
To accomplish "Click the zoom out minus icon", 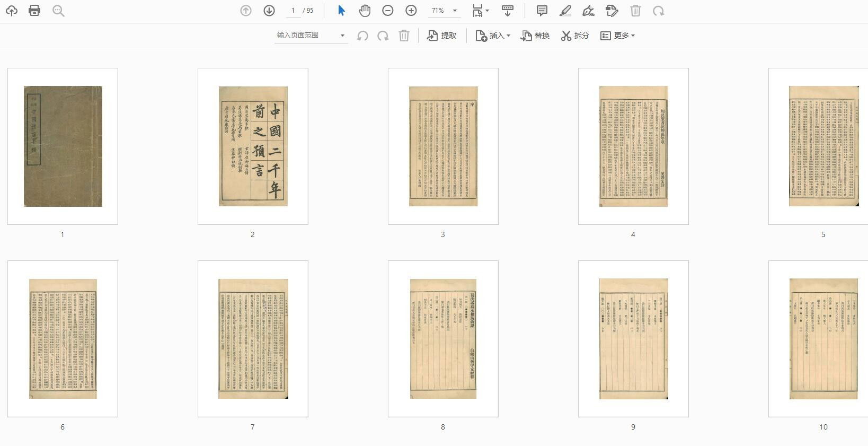I will pyautogui.click(x=388, y=11).
